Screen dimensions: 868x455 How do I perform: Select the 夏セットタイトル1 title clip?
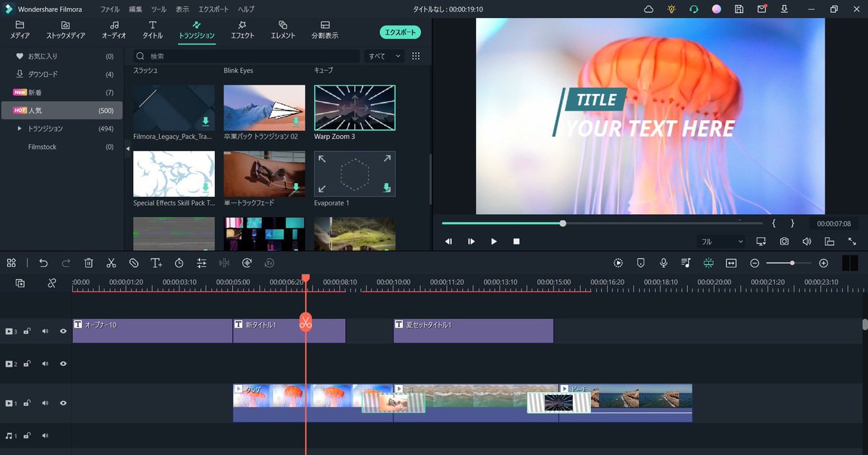pos(473,331)
